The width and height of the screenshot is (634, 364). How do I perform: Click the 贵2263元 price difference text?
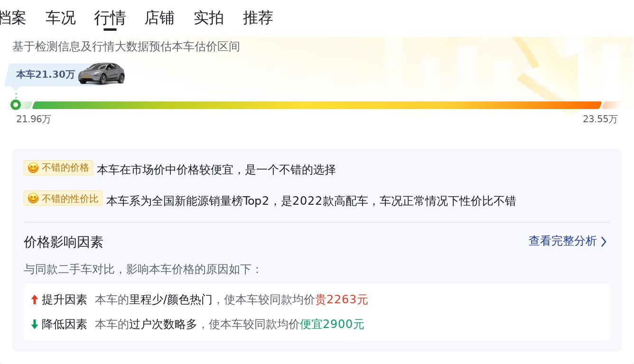tap(342, 300)
